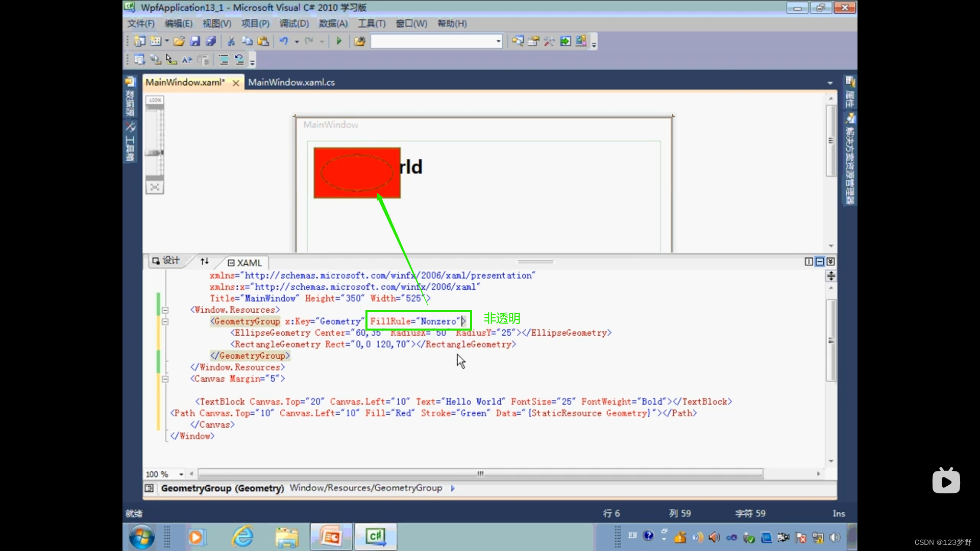Click the Extension Manager toolbar icon
Screen dimensions: 980x551
coord(581,41)
